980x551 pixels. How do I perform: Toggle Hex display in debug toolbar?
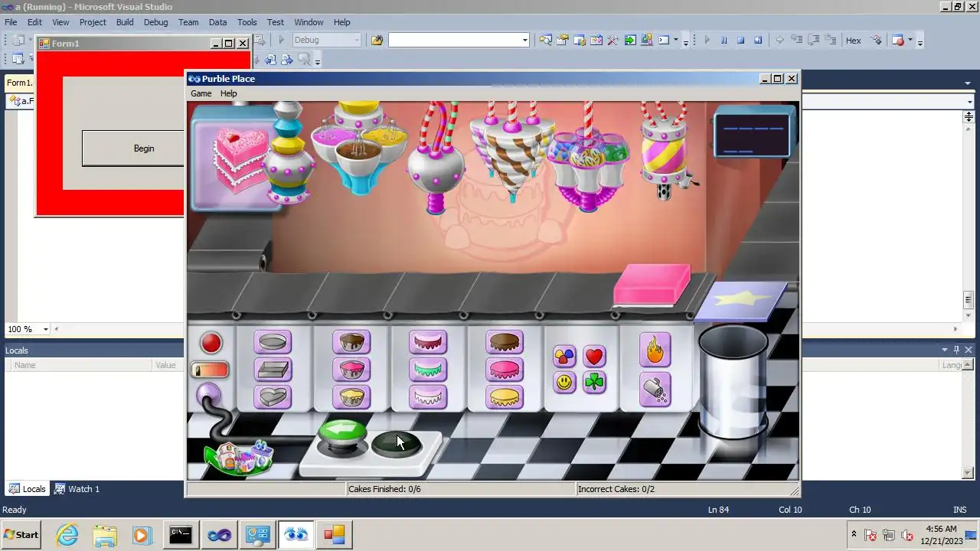pyautogui.click(x=853, y=41)
